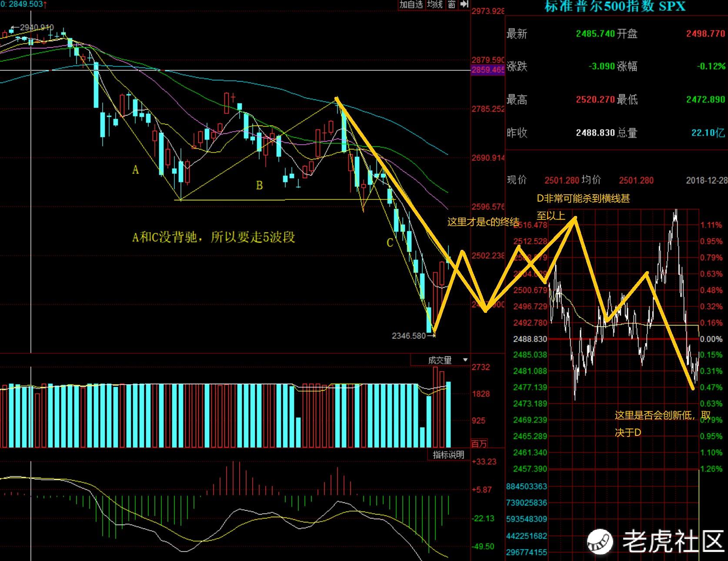This screenshot has height=561, width=728.
Task: Click opening price value 2498.770
Action: coord(705,33)
